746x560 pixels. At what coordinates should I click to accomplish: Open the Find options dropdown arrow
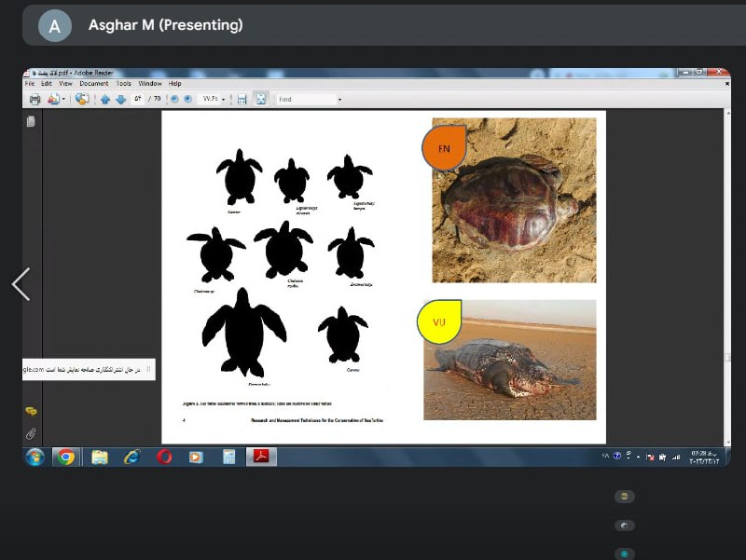pos(339,100)
